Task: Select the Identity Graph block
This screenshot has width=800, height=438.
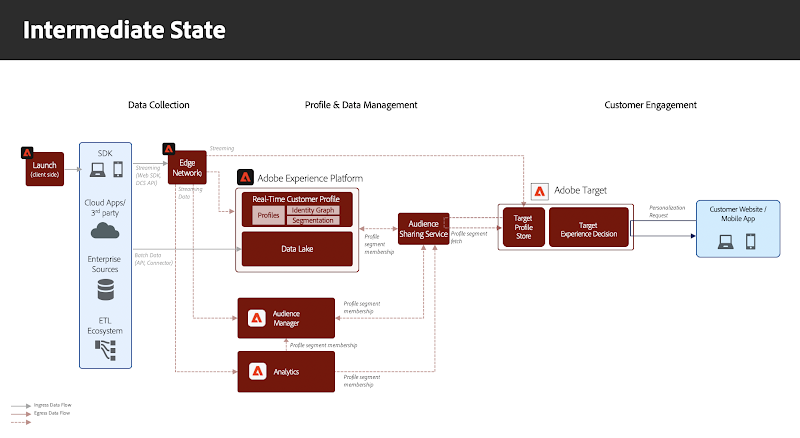Action: click(x=311, y=210)
